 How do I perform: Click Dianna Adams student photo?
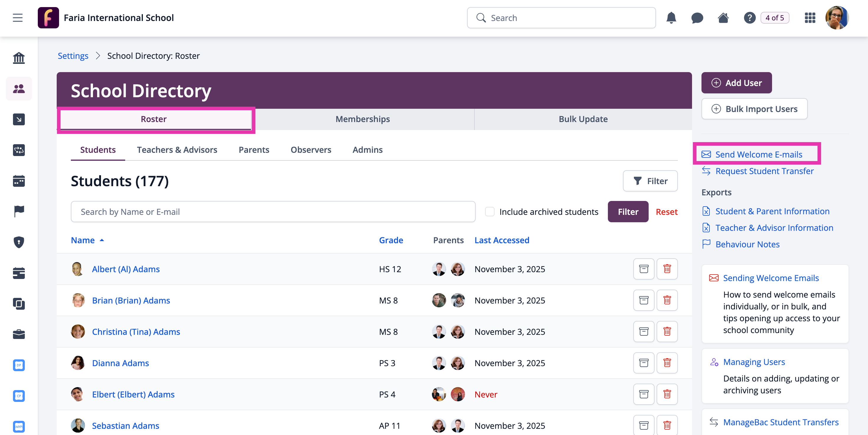(78, 363)
